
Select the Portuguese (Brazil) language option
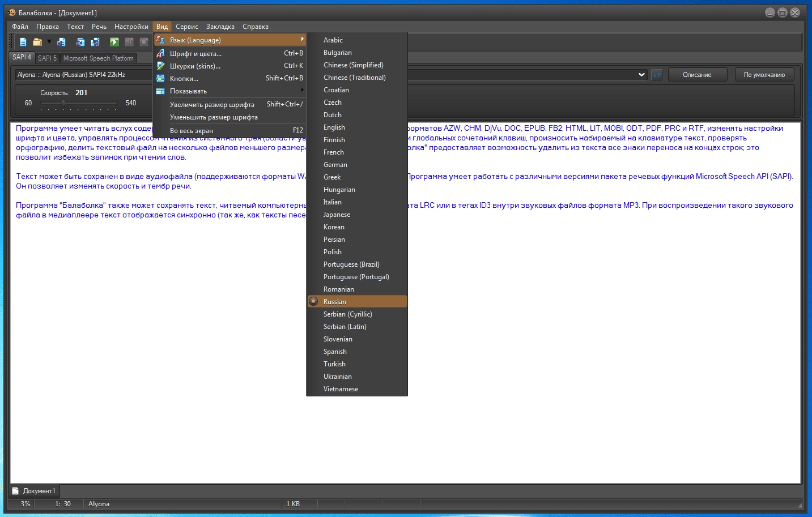pos(351,264)
